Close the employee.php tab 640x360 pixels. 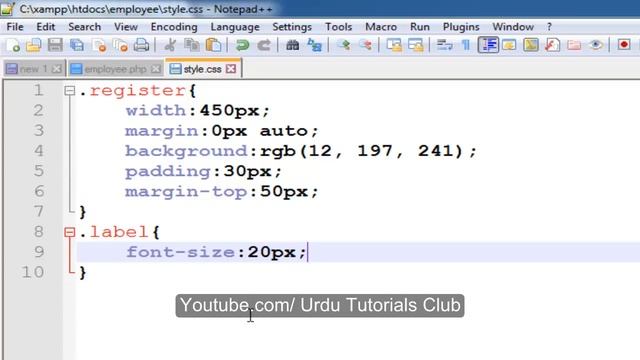tap(156, 69)
